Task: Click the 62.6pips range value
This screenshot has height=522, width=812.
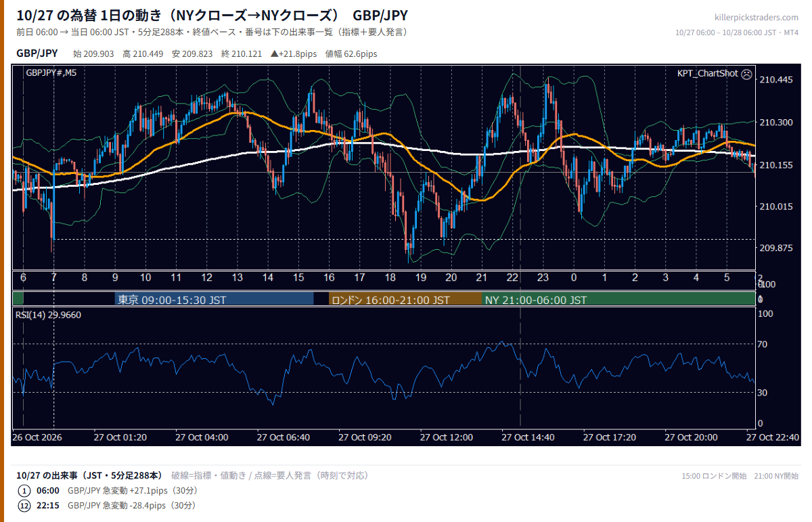Action: tap(361, 54)
